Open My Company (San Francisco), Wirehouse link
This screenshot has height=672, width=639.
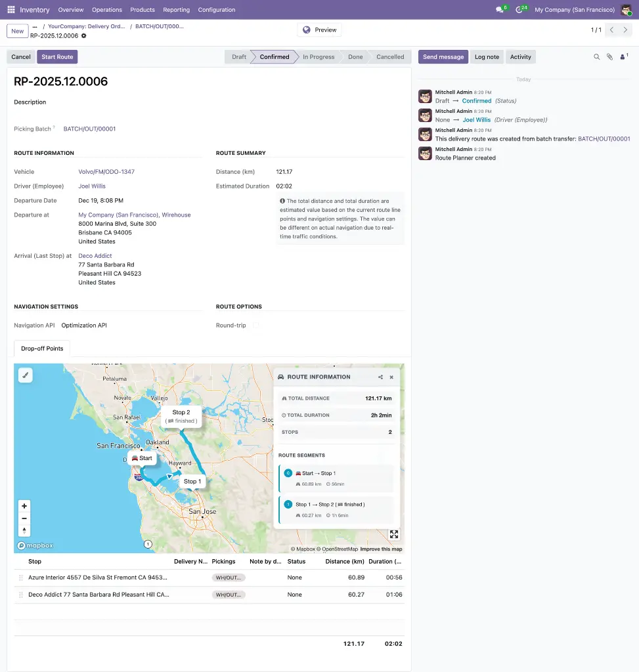pyautogui.click(x=134, y=215)
